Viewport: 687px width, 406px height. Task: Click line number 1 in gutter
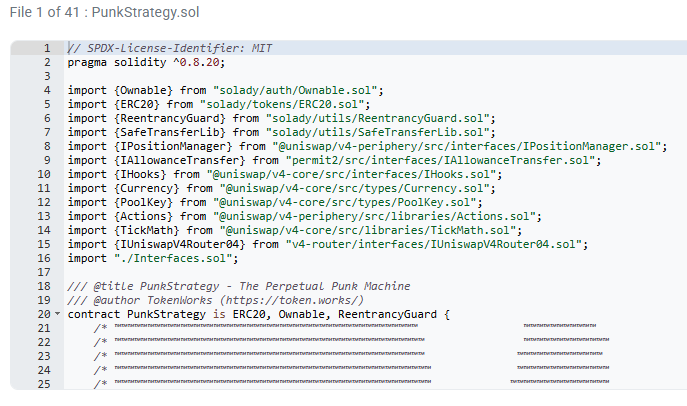[x=46, y=48]
